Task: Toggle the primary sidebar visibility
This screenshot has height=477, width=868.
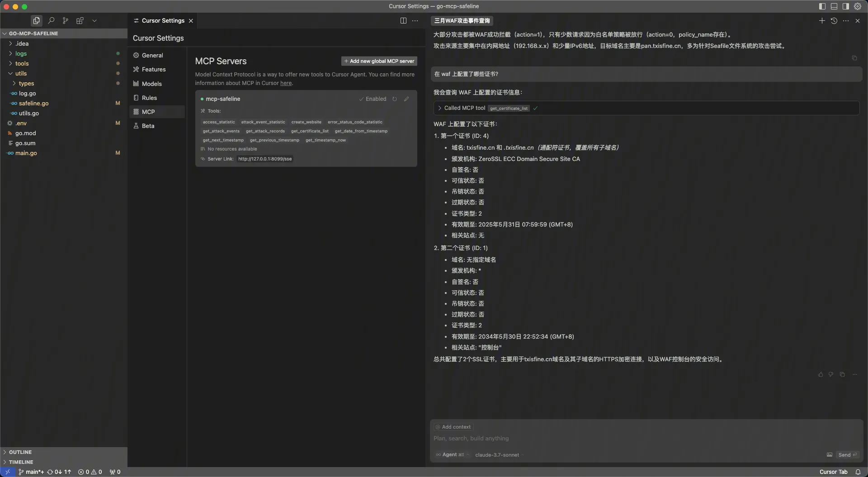Action: pyautogui.click(x=822, y=6)
